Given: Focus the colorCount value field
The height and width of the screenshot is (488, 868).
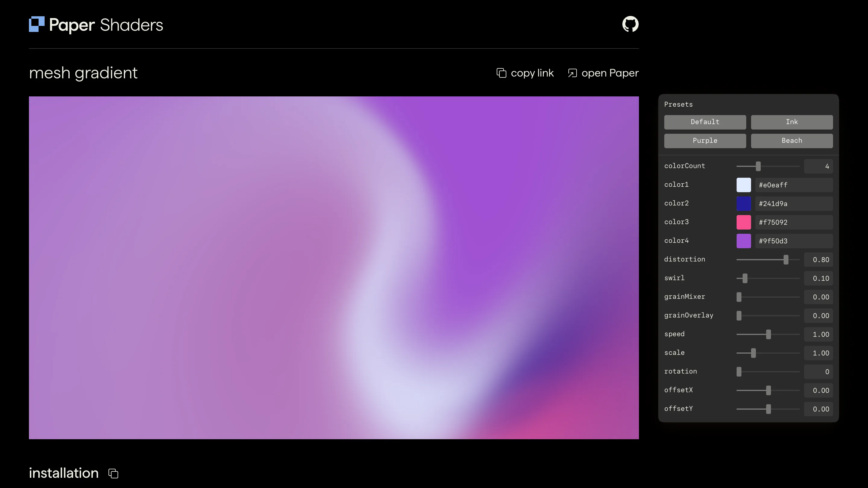Looking at the screenshot, I should (819, 166).
